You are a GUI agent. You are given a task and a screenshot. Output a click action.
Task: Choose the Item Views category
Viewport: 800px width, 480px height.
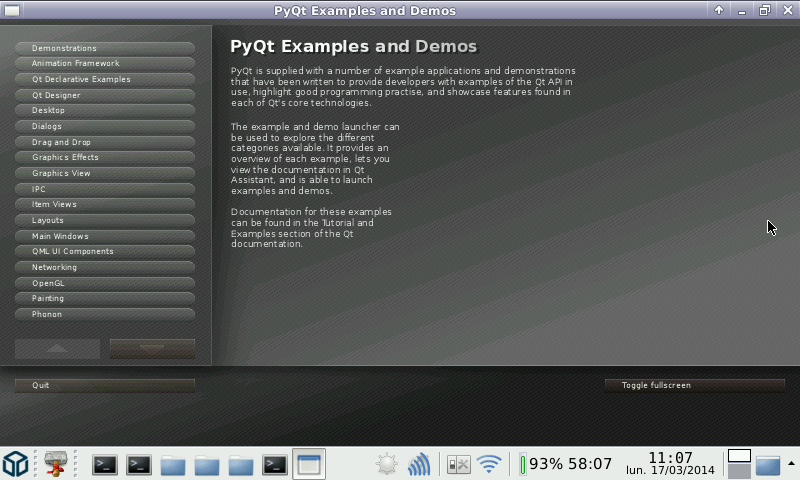pyautogui.click(x=105, y=204)
